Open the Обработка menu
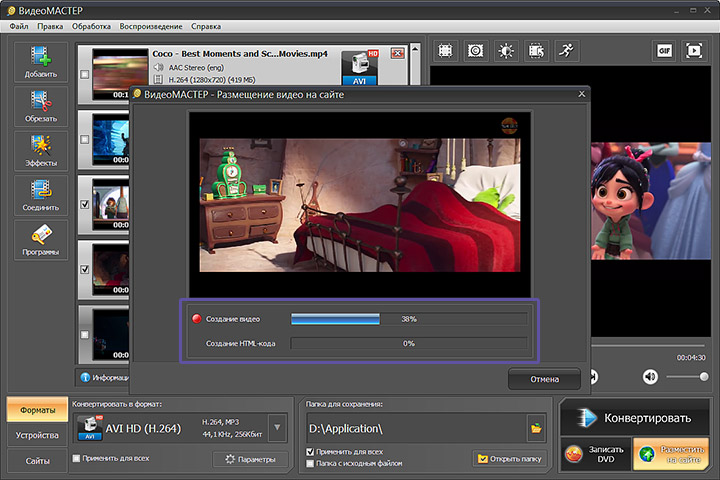 point(91,26)
